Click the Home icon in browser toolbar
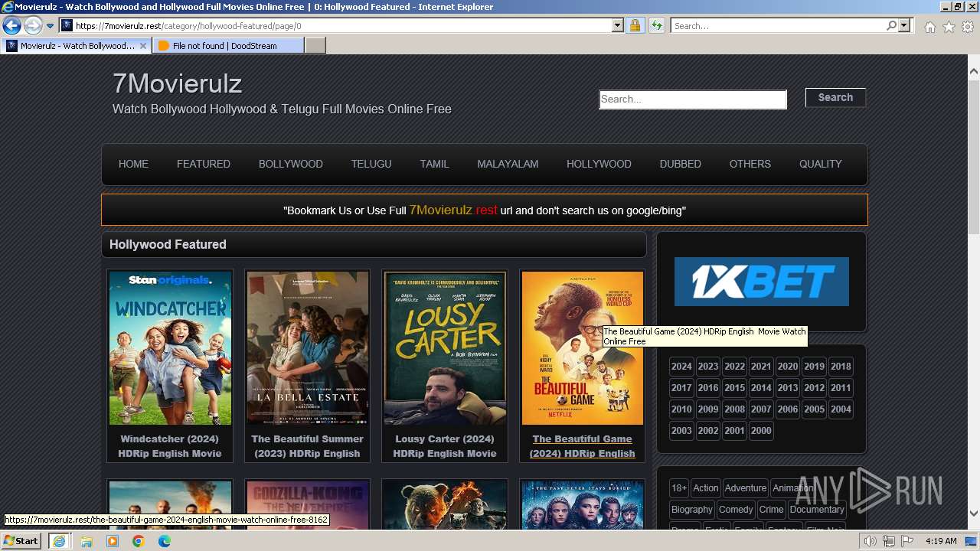This screenshot has height=551, width=980. 929,27
